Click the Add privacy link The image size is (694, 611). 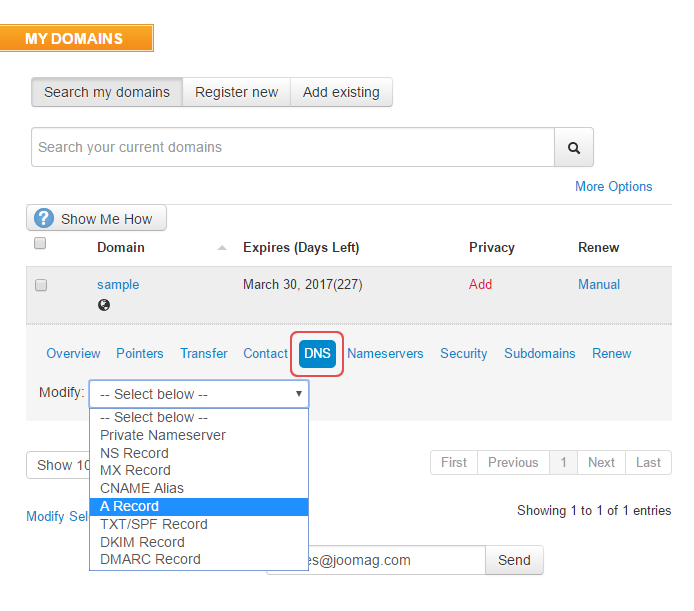(480, 284)
